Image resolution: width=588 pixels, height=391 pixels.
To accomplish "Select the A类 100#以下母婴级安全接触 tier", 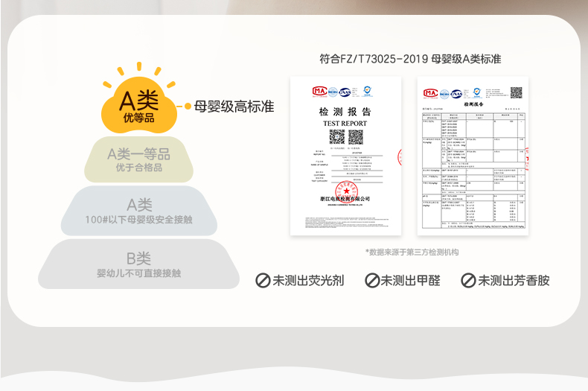I will (x=138, y=211).
